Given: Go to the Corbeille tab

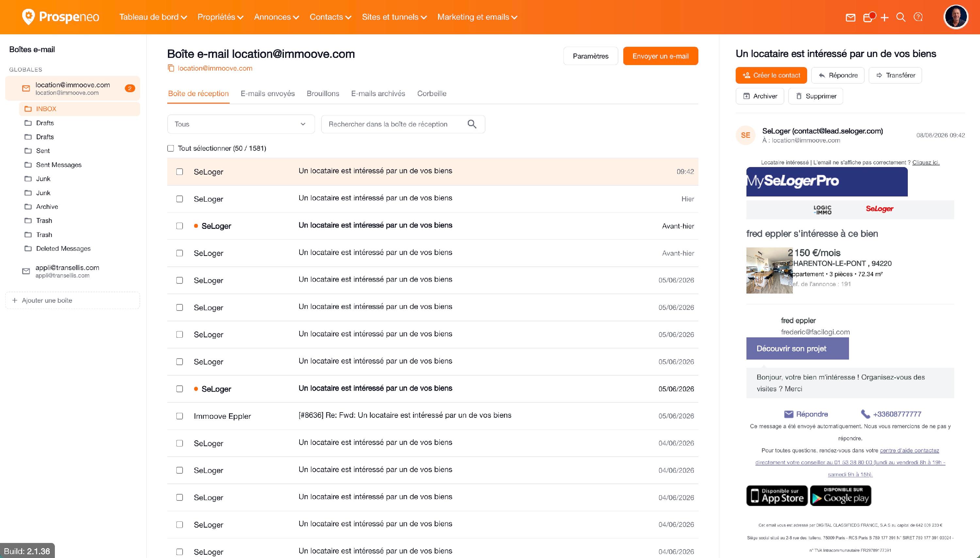Looking at the screenshot, I should point(432,93).
